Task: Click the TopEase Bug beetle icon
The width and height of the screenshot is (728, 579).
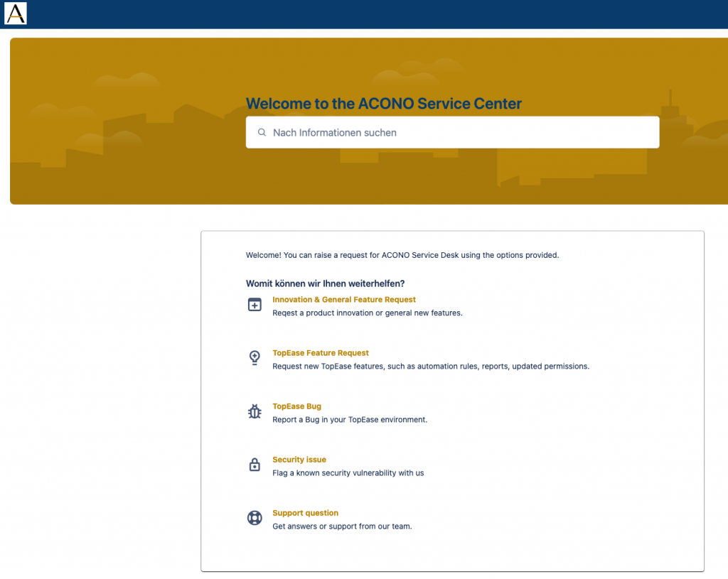Action: (255, 411)
